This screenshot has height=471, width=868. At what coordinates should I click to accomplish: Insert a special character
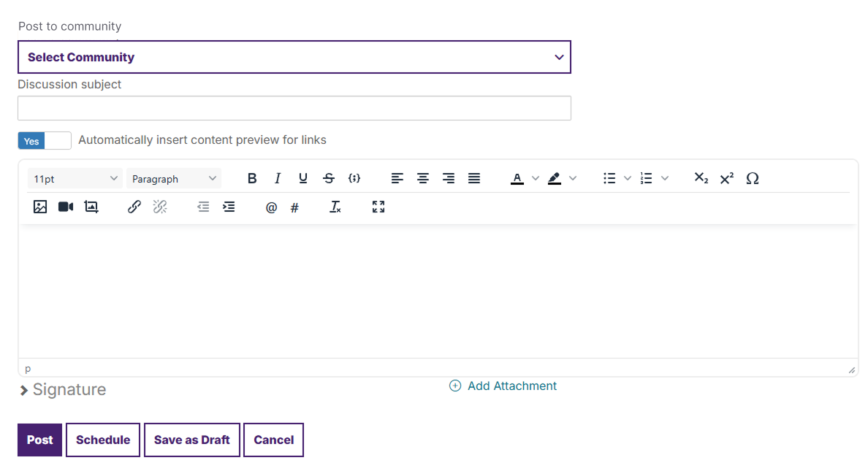tap(753, 178)
